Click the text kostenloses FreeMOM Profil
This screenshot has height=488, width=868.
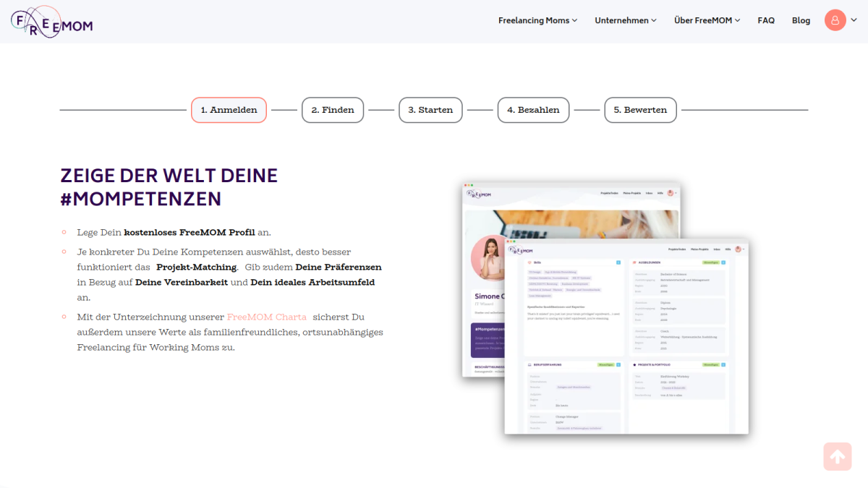click(190, 232)
